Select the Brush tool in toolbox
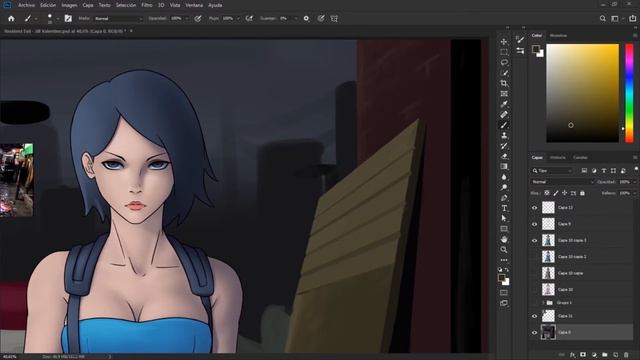Screen dimensions: 640x360 pyautogui.click(x=504, y=125)
